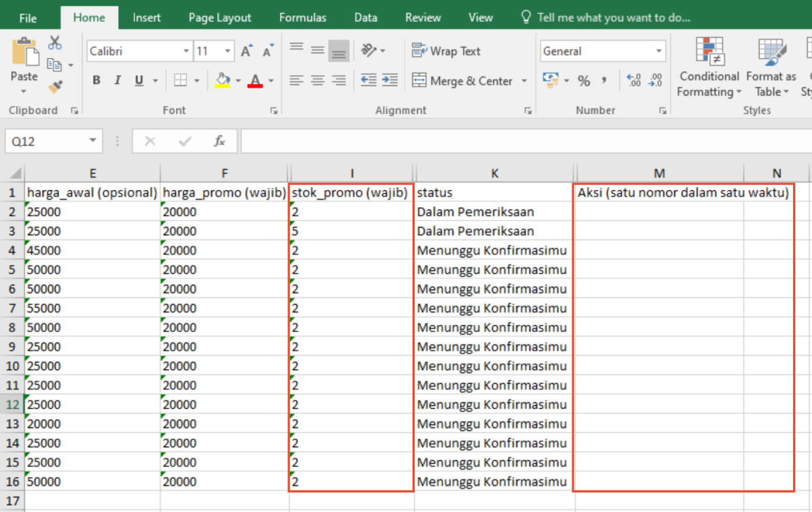Image resolution: width=812 pixels, height=512 pixels.
Task: Click the Insert Function fx icon
Action: (219, 141)
